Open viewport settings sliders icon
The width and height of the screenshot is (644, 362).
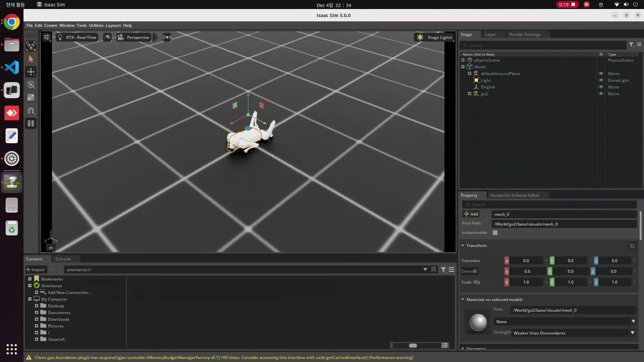[x=47, y=37]
